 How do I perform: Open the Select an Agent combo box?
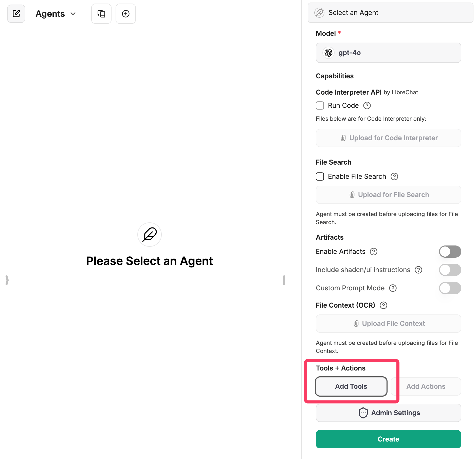tap(390, 13)
